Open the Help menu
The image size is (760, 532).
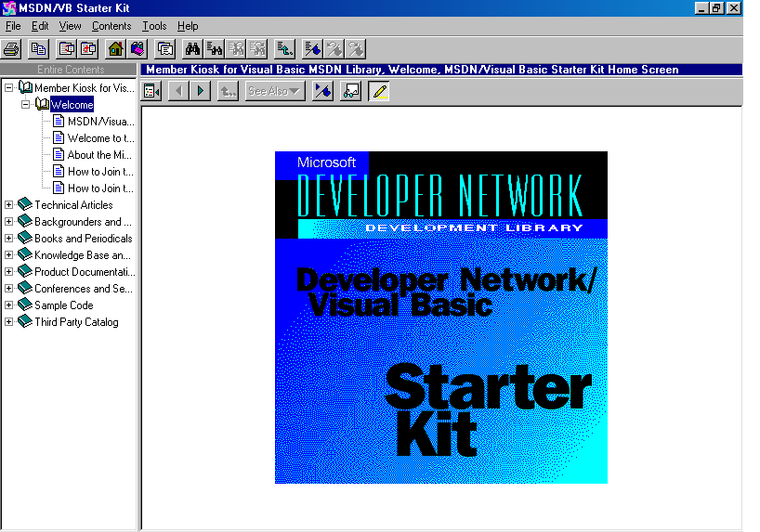click(188, 26)
